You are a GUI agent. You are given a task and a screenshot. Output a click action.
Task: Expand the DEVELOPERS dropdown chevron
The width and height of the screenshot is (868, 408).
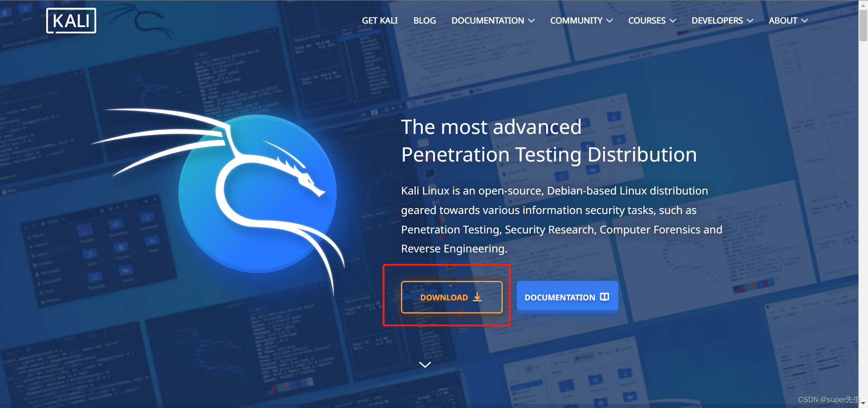click(x=750, y=21)
